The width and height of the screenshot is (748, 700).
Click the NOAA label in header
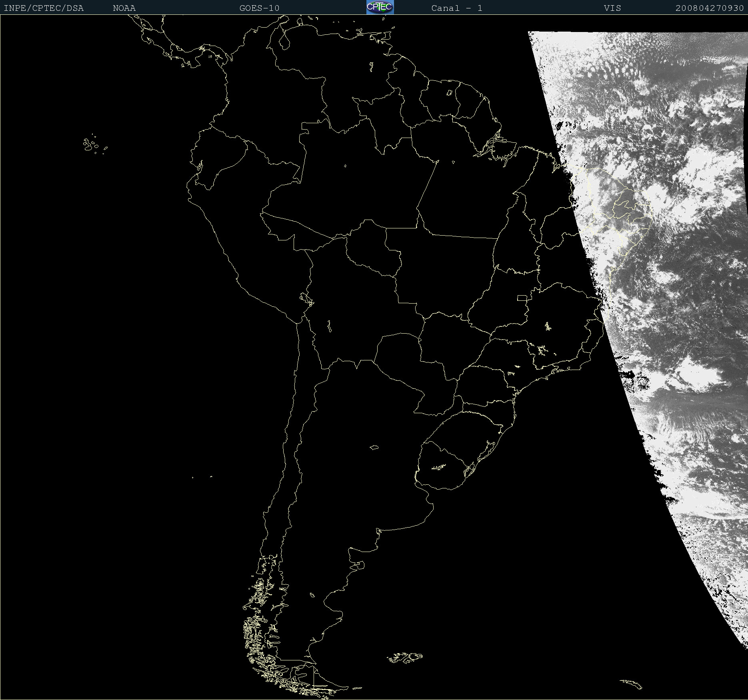[x=124, y=8]
